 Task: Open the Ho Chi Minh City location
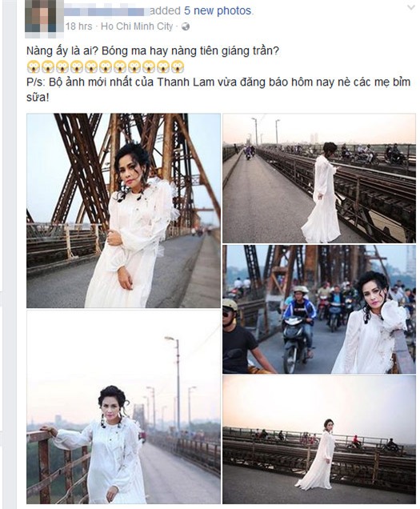point(137,26)
